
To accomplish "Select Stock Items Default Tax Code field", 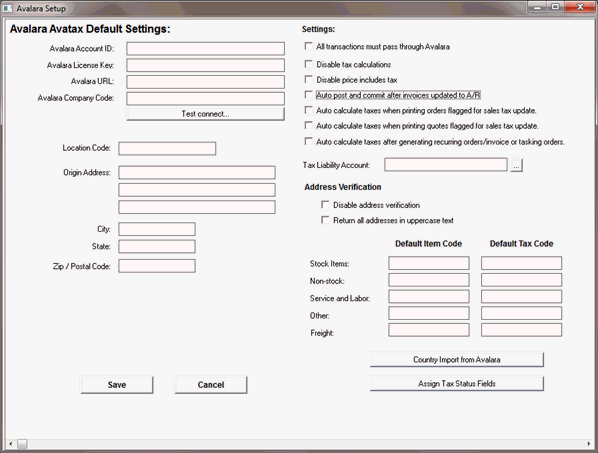I will (x=521, y=263).
